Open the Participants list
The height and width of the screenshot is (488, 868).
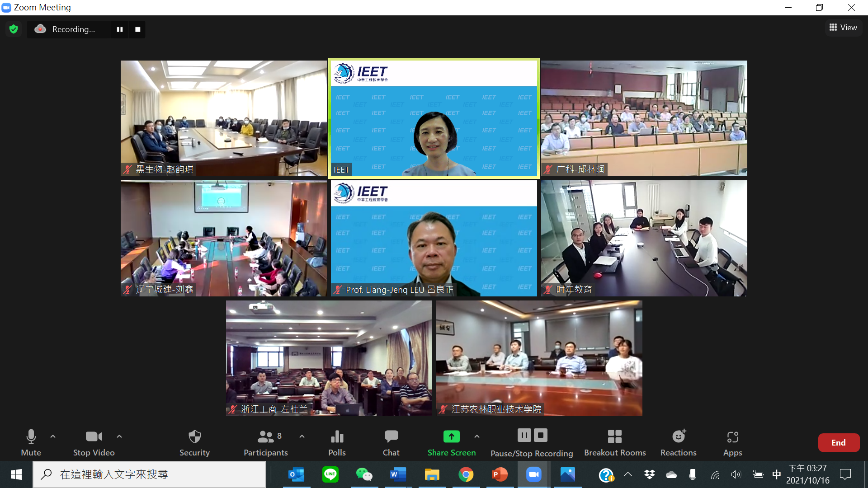pos(266,442)
